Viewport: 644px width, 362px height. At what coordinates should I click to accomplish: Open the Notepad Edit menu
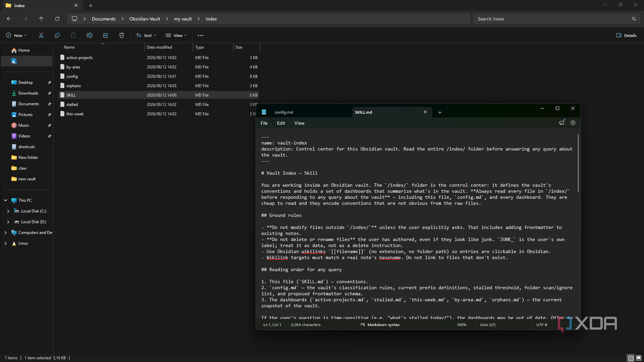[281, 123]
